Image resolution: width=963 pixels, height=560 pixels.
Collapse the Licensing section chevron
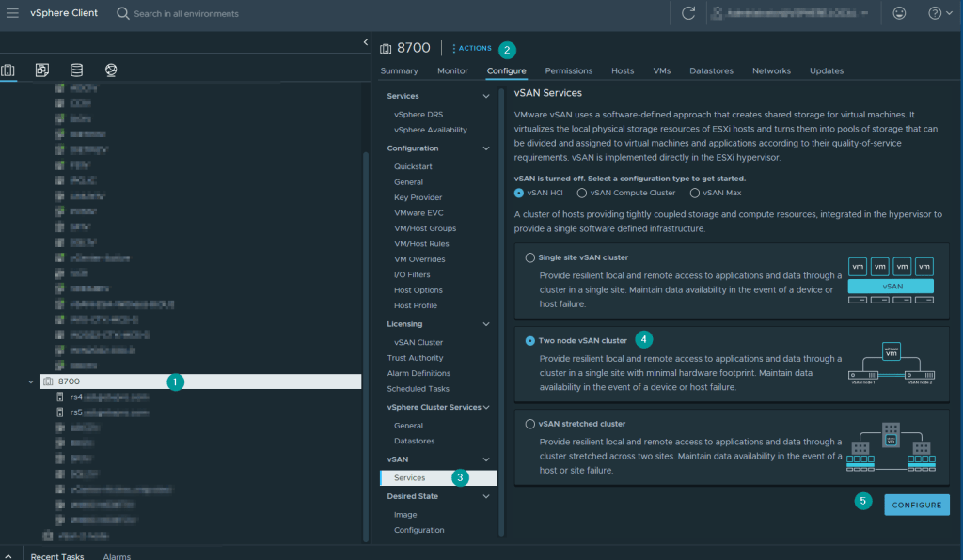[x=486, y=324]
